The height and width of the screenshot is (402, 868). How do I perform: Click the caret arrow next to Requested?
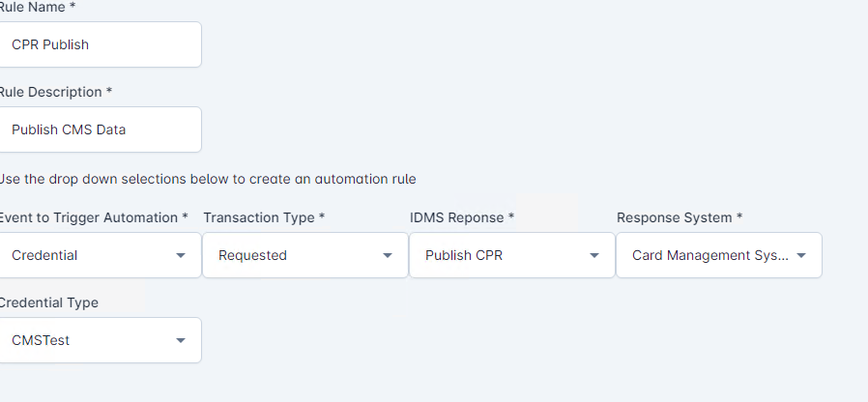pyautogui.click(x=388, y=256)
